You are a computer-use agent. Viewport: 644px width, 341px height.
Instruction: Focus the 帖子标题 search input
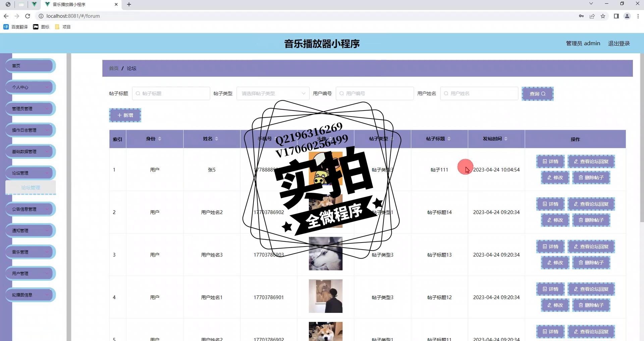pyautogui.click(x=171, y=93)
